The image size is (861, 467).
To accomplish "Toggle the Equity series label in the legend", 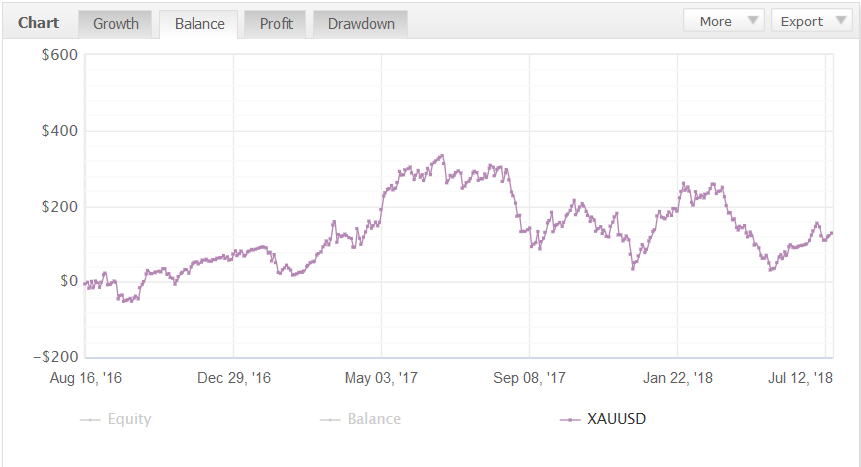I will [129, 419].
